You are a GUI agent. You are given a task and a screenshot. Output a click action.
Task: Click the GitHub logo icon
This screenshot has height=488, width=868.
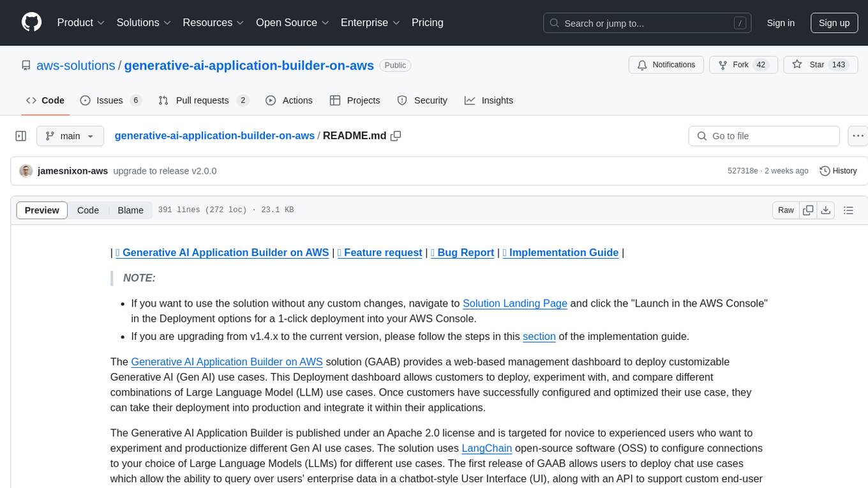(31, 22)
